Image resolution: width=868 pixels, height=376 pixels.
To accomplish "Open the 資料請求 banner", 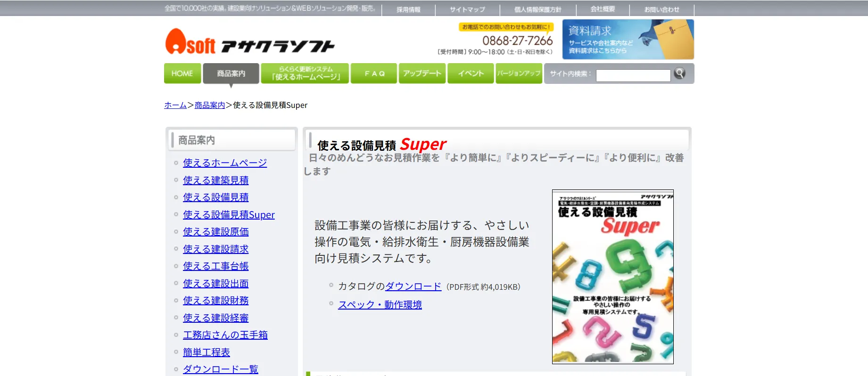I will (x=628, y=39).
